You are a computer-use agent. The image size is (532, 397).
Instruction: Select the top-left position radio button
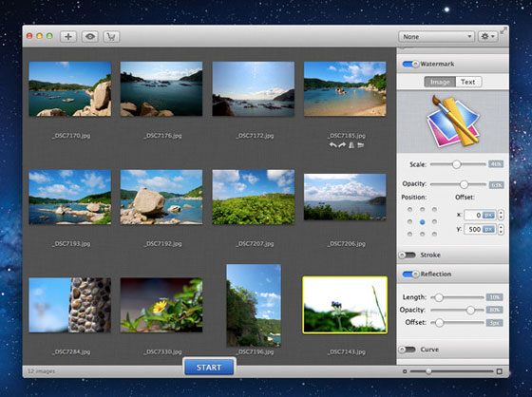click(x=409, y=210)
